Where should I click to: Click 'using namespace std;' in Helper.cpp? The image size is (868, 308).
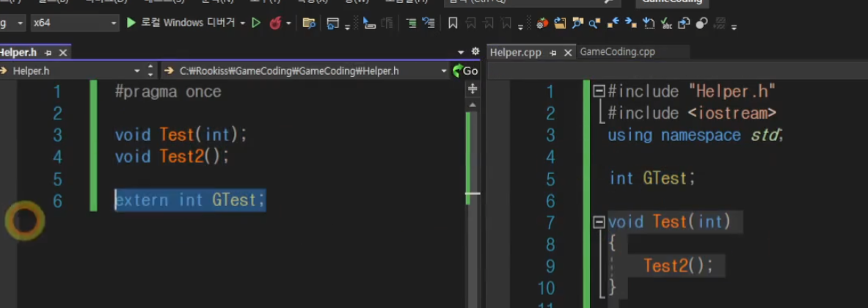point(696,136)
